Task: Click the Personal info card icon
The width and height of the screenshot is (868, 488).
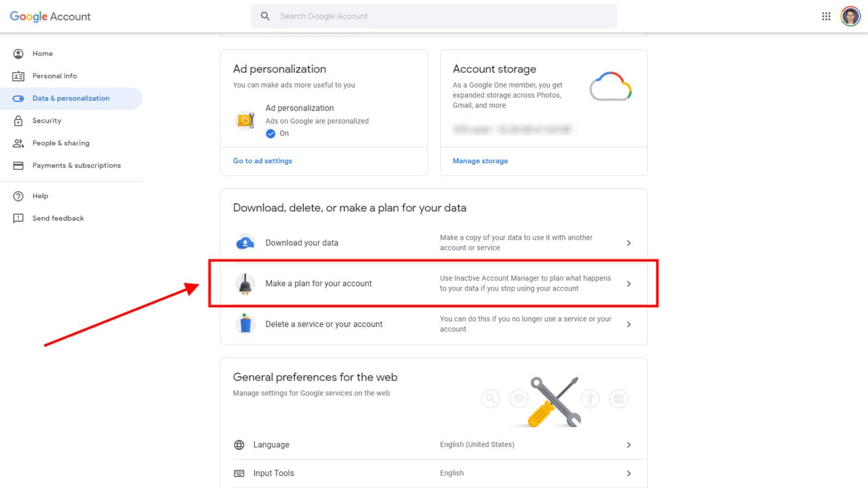Action: click(18, 76)
